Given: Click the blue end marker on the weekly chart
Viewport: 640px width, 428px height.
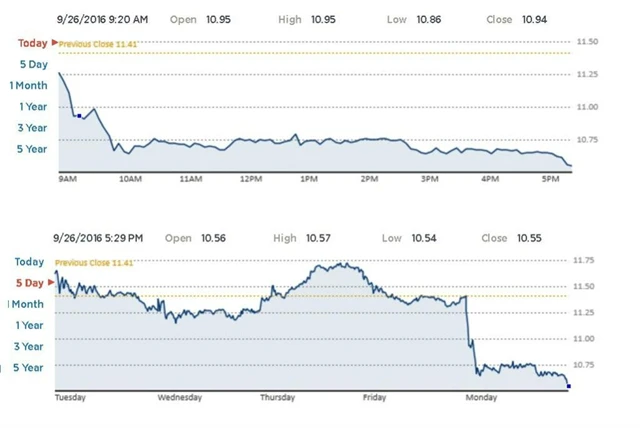Looking at the screenshot, I should point(568,385).
